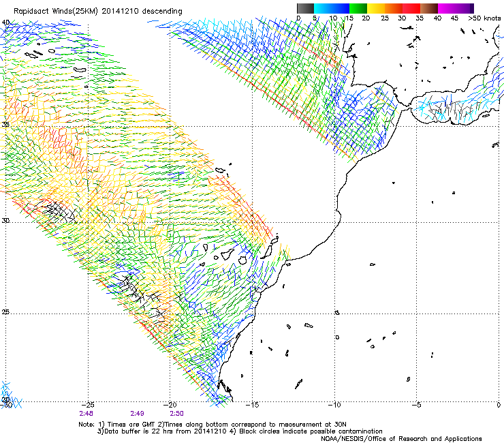Click the '35' label under the color bar
This screenshot has width=504, height=443.
tap(420, 18)
